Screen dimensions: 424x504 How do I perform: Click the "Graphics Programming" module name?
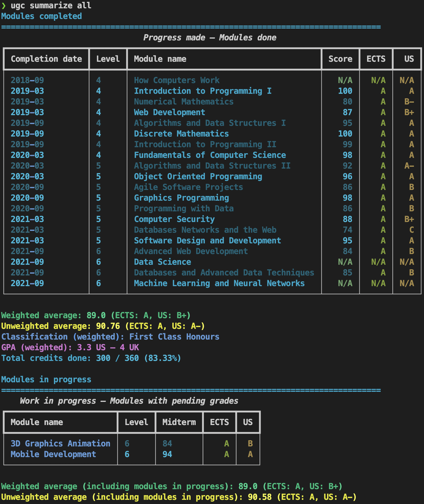click(x=181, y=198)
